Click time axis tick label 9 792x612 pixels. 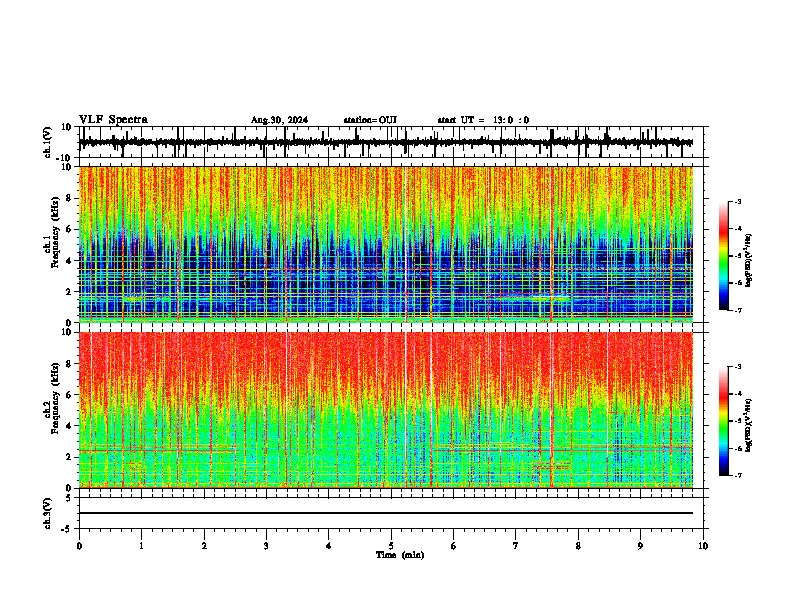pyautogui.click(x=640, y=546)
